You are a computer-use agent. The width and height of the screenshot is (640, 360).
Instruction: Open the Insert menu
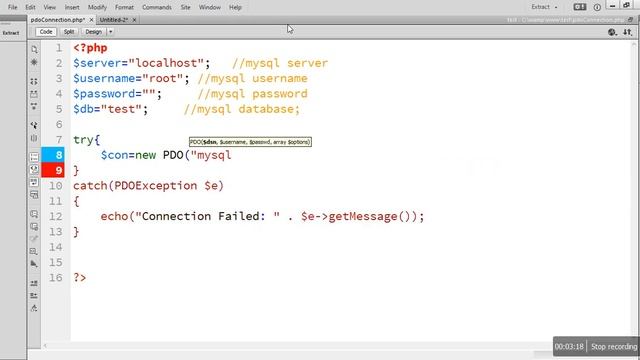[x=72, y=7]
